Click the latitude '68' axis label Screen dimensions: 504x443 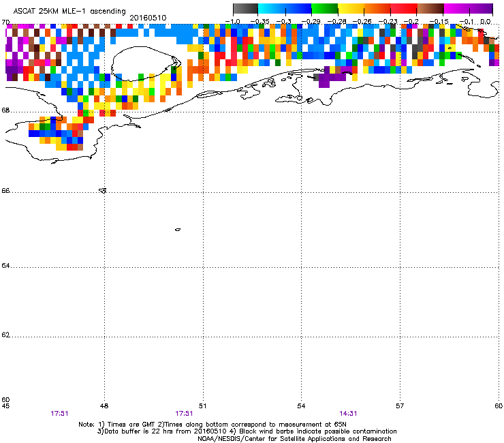5,110
